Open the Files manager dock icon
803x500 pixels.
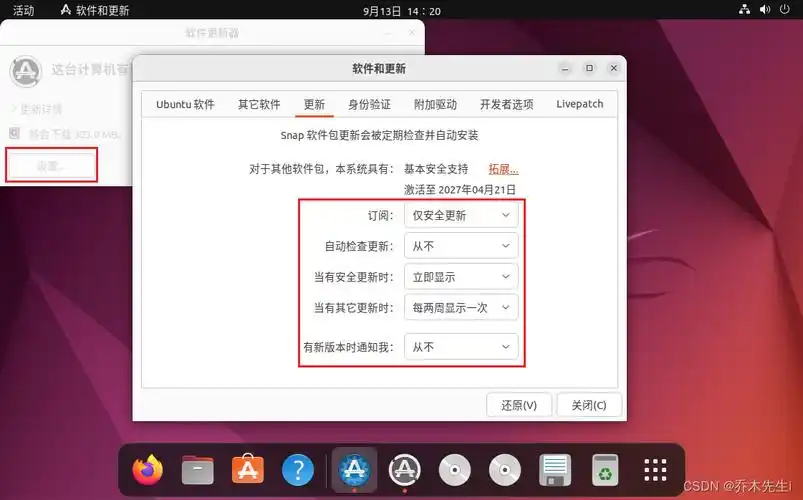pyautogui.click(x=197, y=469)
